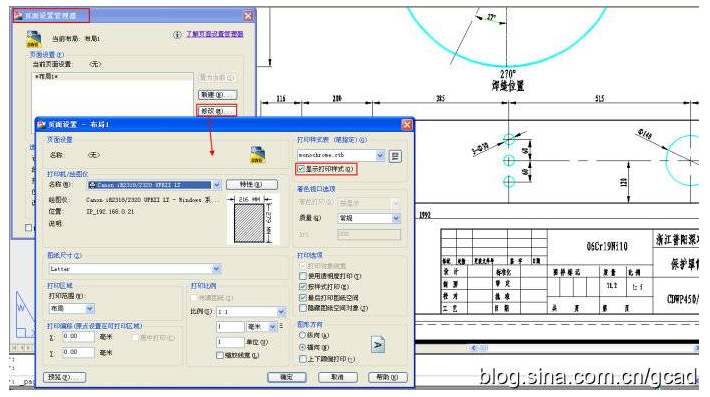Open the 了解页面设置管理器 help link
The image size is (710, 397).
click(215, 34)
